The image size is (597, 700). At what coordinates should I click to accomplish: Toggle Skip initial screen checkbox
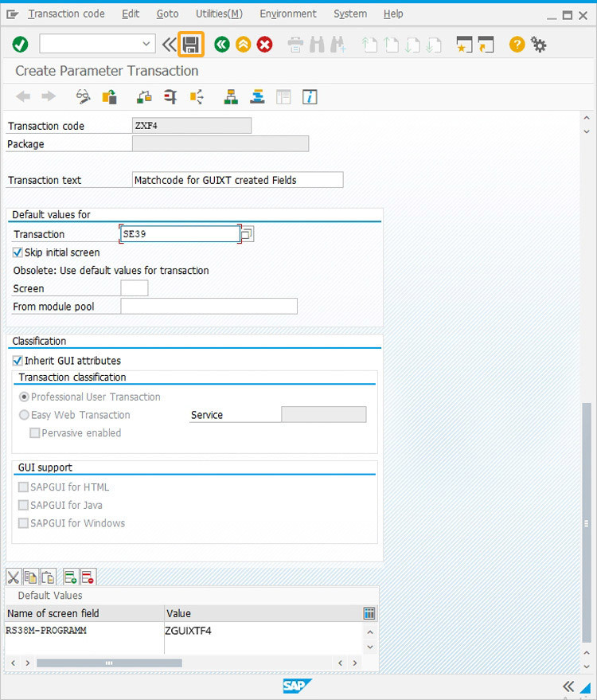(x=18, y=252)
